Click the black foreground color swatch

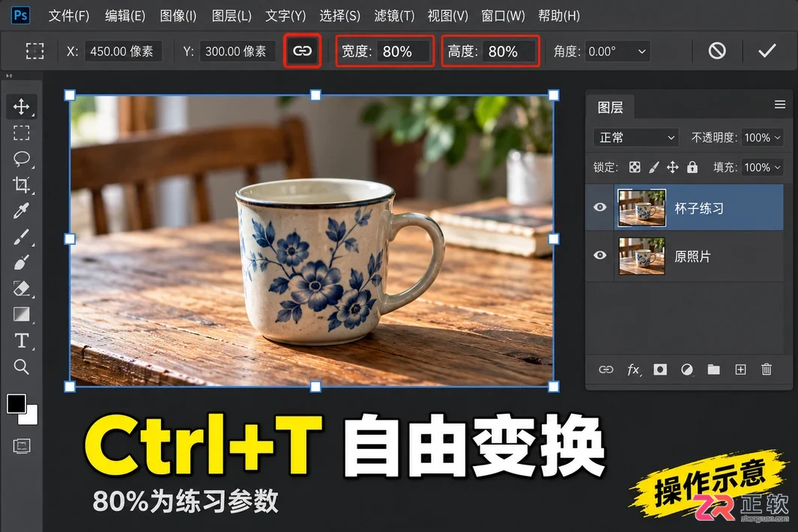[16, 403]
